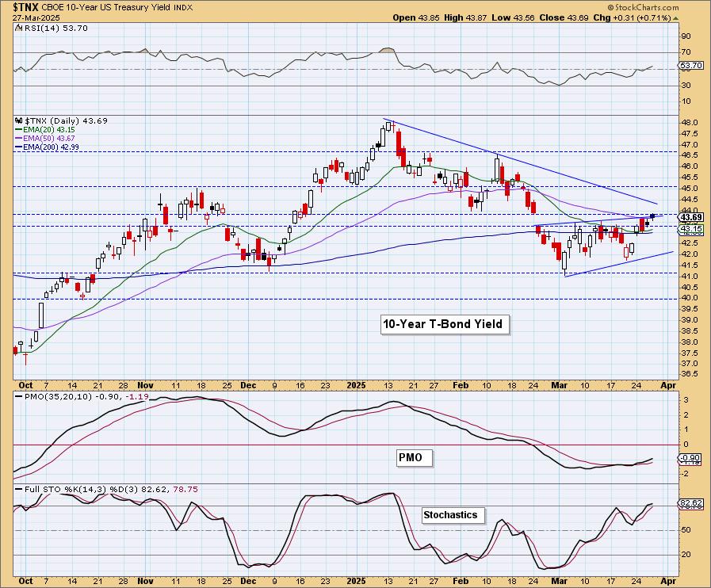Click the black line swatch before PMO(35,20,10)

[x=19, y=397]
